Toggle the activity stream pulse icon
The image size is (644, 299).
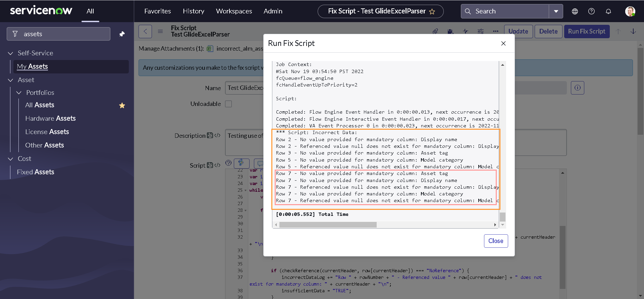click(466, 31)
